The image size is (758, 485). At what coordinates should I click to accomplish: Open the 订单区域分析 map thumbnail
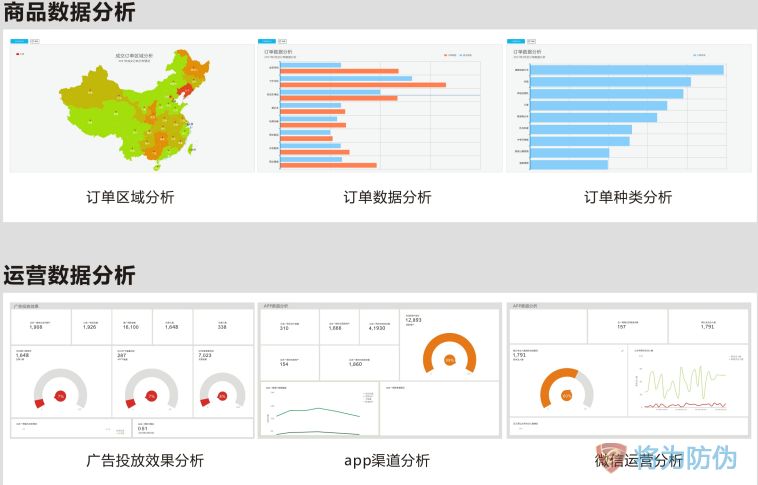pos(130,105)
